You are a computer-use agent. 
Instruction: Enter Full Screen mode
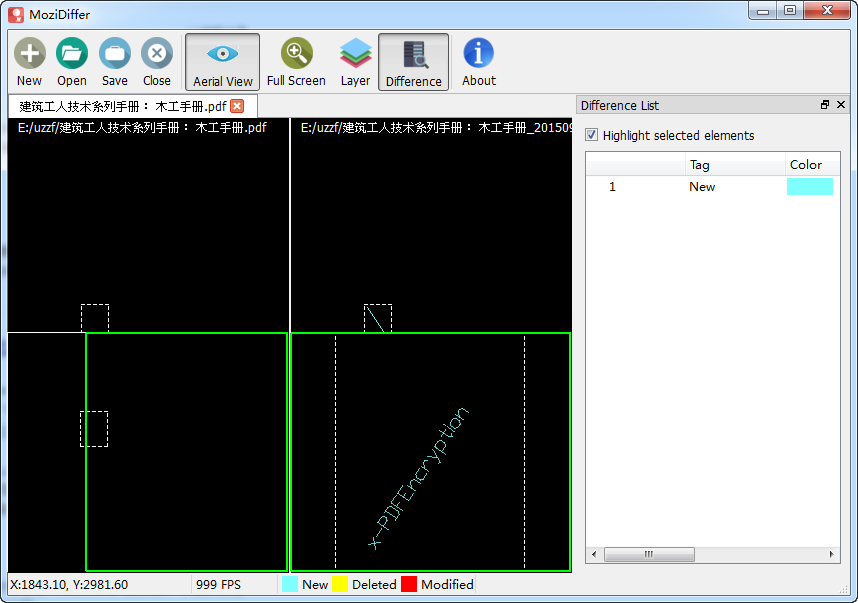pos(296,62)
